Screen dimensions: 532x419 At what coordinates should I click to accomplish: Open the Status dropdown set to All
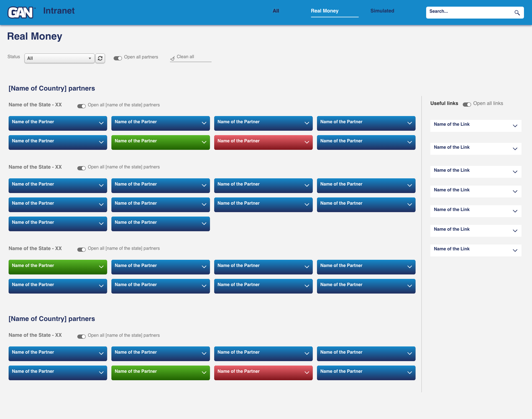tap(59, 58)
